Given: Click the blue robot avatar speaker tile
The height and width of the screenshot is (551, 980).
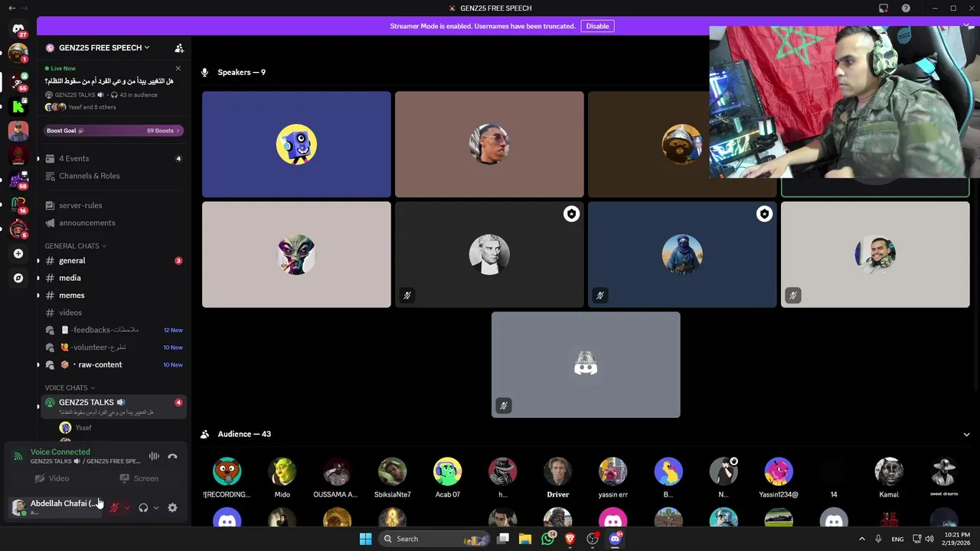Looking at the screenshot, I should tap(296, 145).
